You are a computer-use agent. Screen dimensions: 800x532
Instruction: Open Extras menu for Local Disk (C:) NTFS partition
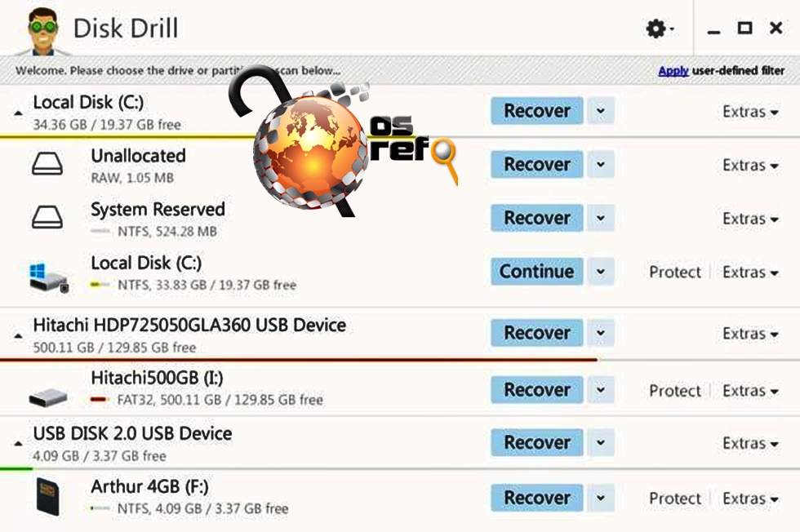750,272
